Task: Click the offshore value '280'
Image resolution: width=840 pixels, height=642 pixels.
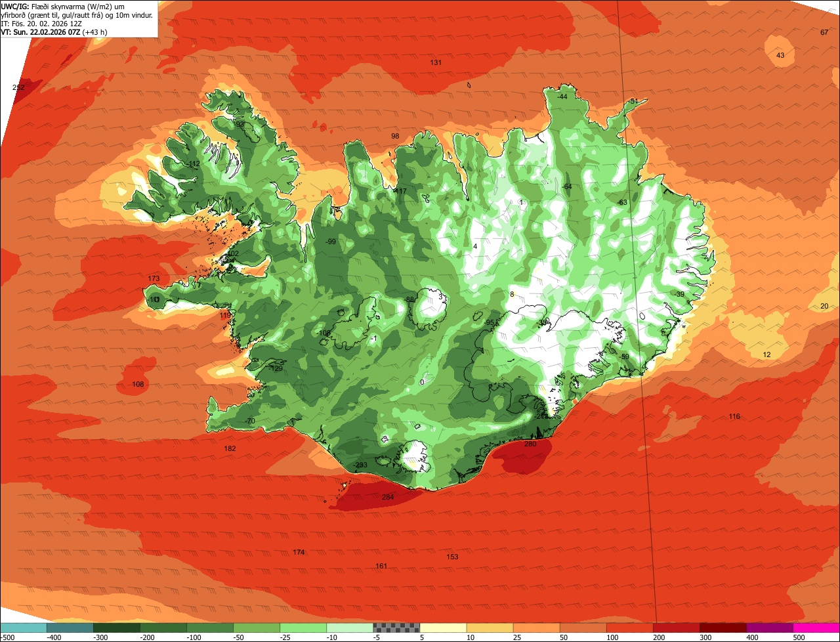Action: coord(530,444)
